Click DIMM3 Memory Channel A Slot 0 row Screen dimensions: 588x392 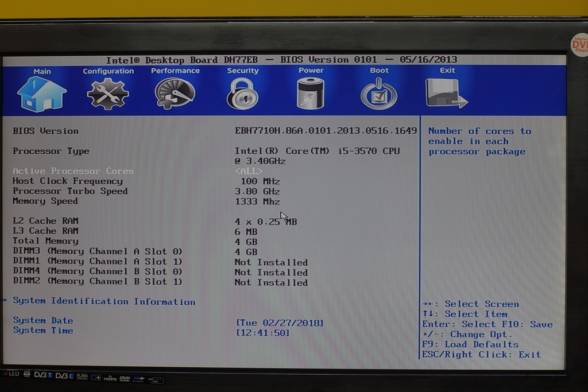135,251
